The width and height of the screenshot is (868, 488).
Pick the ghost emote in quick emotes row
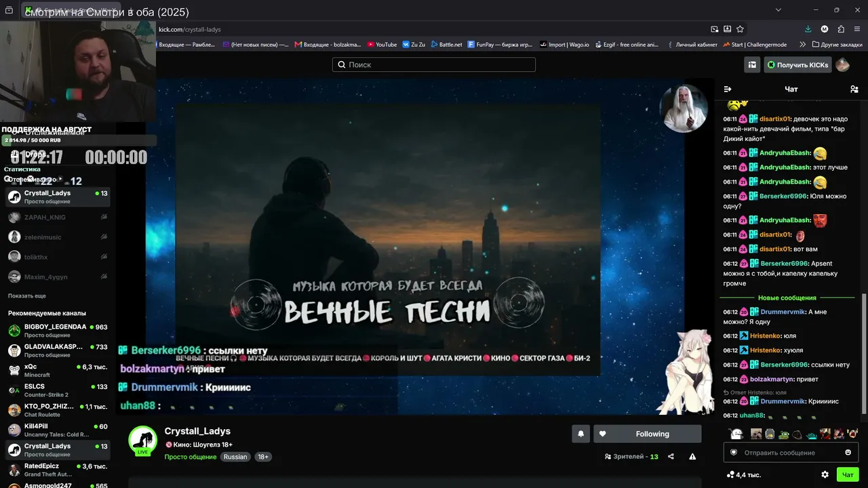pos(736,434)
